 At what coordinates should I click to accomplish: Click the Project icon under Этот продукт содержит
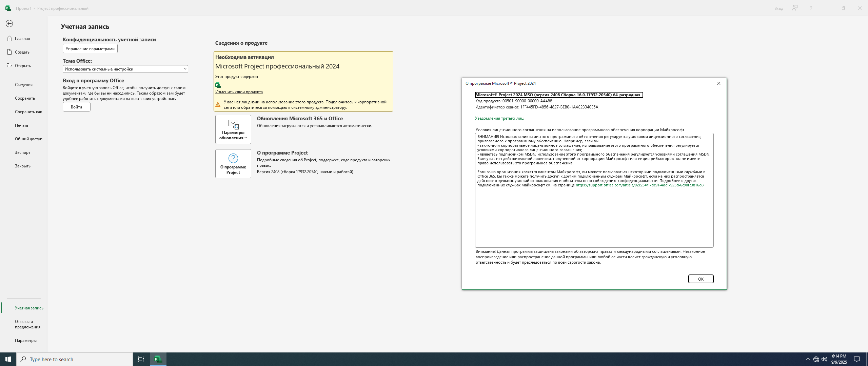(x=218, y=85)
